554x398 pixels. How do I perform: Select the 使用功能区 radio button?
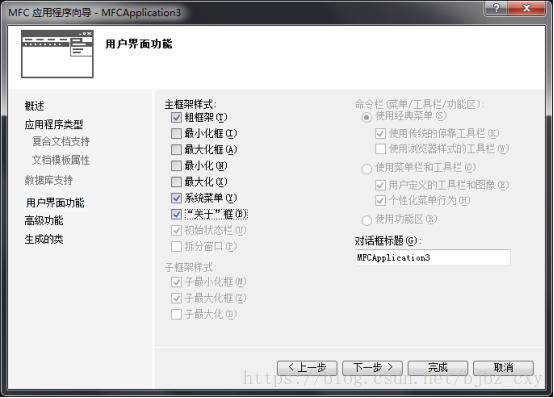point(367,221)
